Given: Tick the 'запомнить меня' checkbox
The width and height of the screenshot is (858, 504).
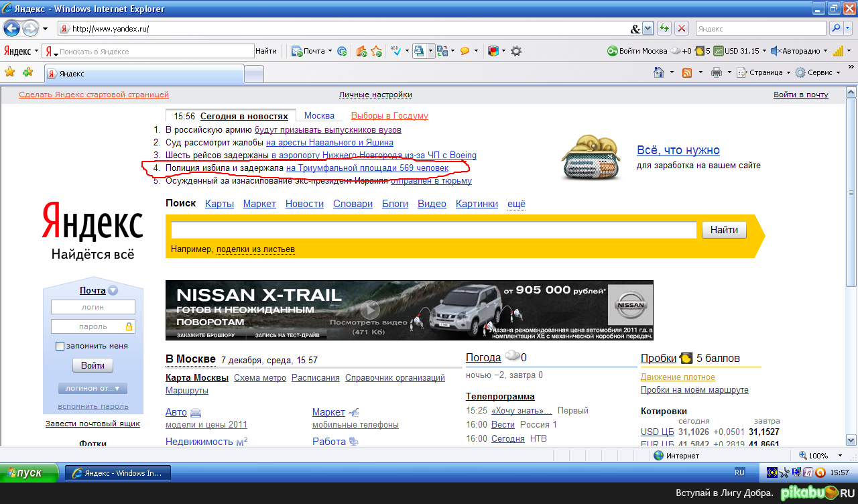Looking at the screenshot, I should coord(60,346).
